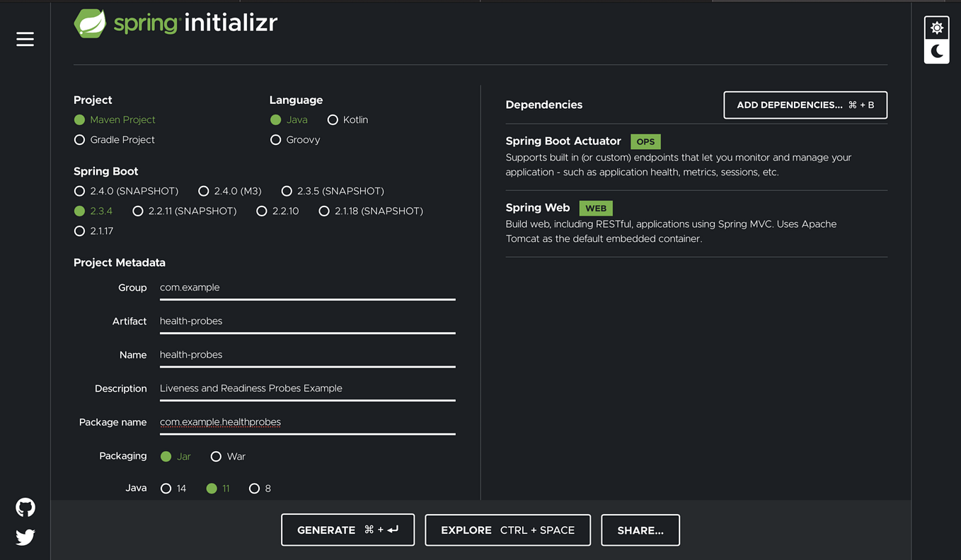Open the Explore project preview
961x560 pixels.
(507, 530)
